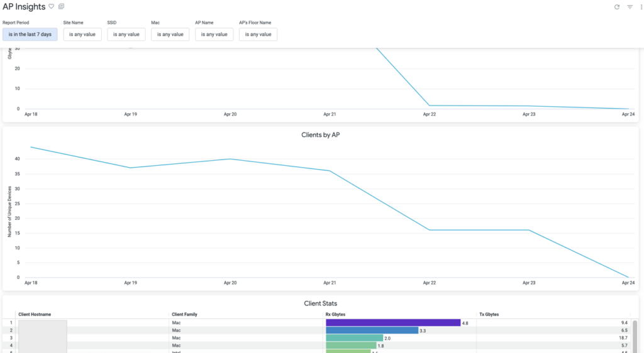Expand the SSID filter value box
644x353 pixels.
tap(126, 34)
